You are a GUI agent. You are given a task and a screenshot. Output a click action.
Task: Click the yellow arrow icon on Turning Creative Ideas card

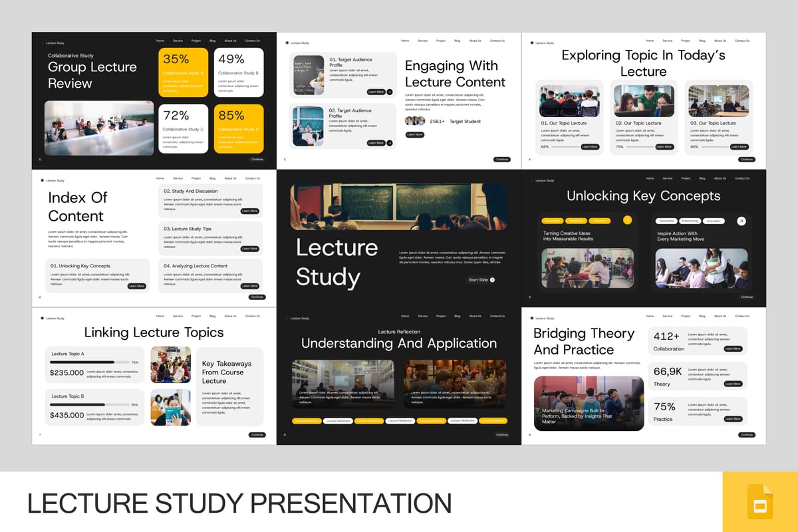627,220
